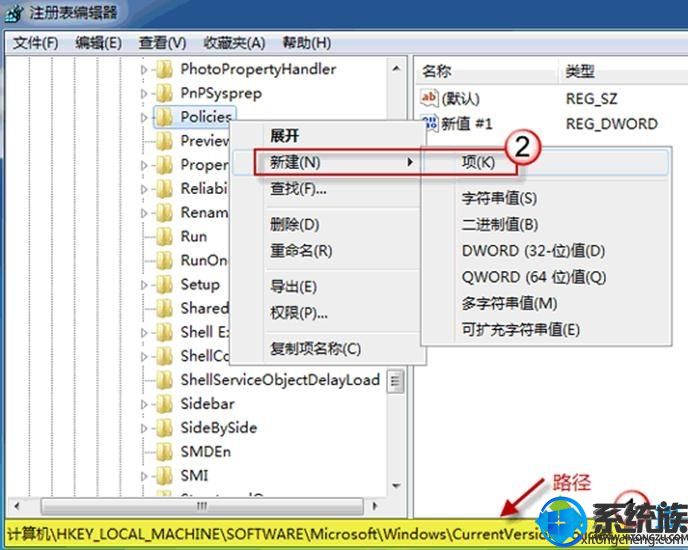Open the 帮助(H) menu
This screenshot has height=550, width=688.
click(306, 43)
